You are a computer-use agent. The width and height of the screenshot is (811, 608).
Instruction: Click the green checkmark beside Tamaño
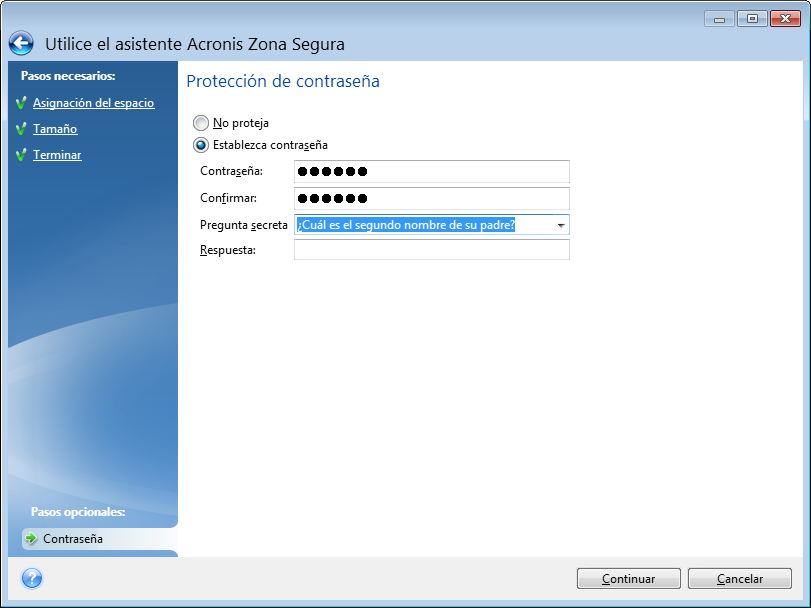21,128
